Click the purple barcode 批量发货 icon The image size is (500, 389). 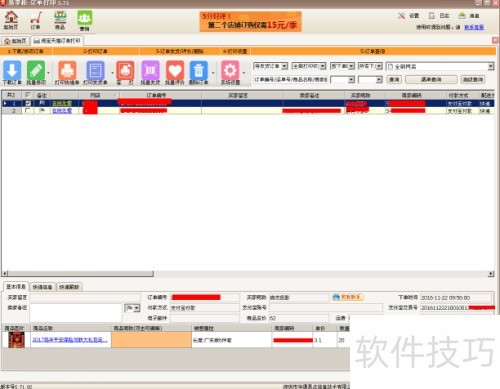pos(150,72)
